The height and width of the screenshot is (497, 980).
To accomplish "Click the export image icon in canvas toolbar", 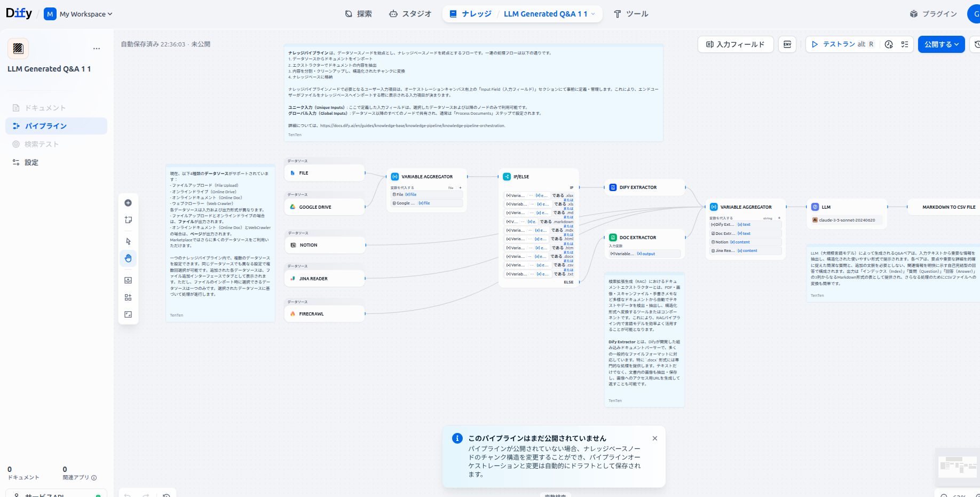I will click(128, 280).
